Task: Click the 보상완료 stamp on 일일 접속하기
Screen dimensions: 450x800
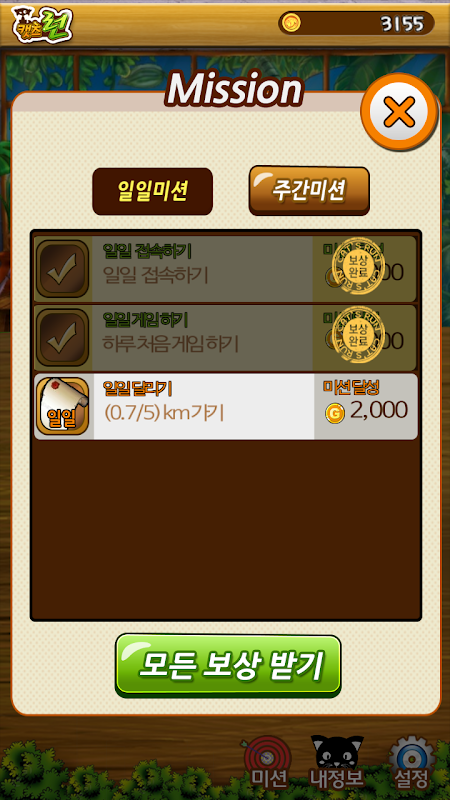Action: point(359,264)
